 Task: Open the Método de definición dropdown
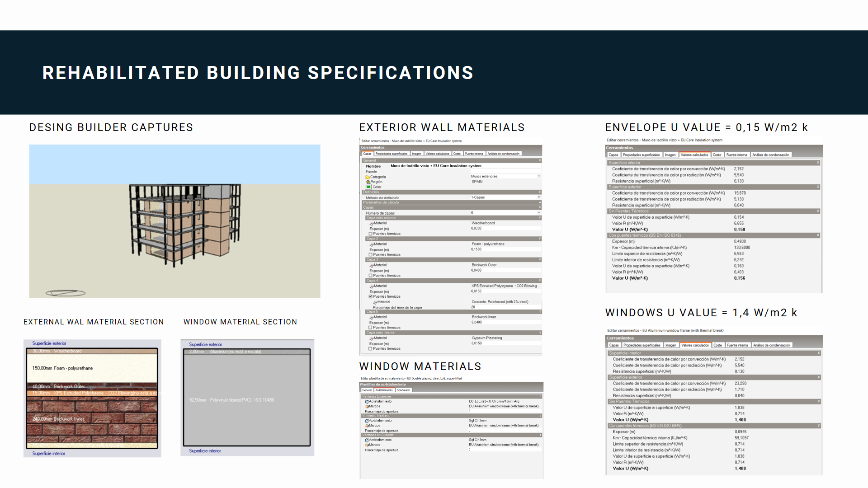click(x=539, y=197)
